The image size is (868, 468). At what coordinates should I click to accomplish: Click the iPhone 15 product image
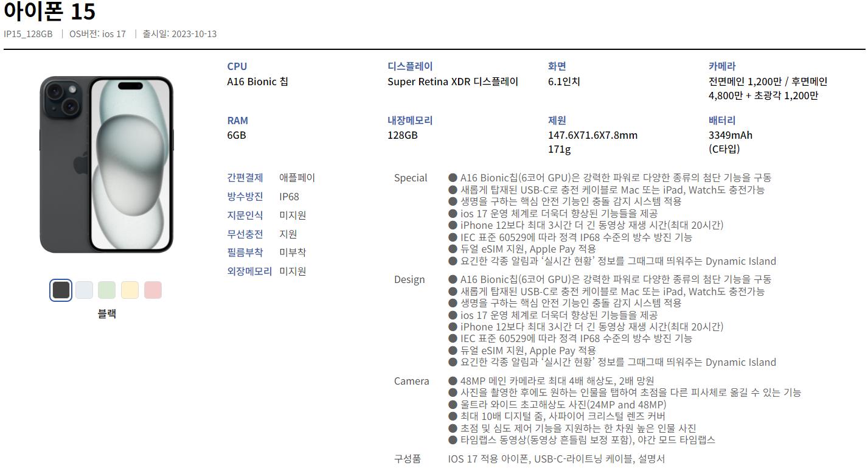coord(107,165)
